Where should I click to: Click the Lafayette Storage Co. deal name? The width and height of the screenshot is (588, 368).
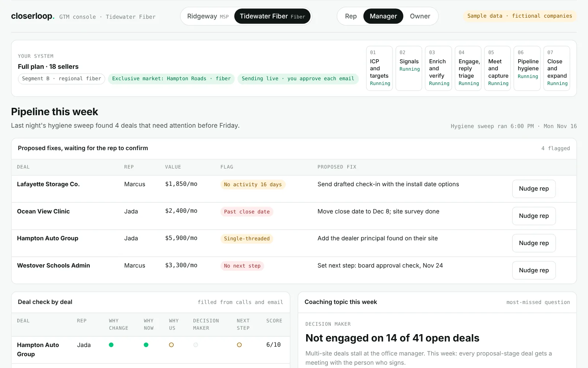(48, 184)
